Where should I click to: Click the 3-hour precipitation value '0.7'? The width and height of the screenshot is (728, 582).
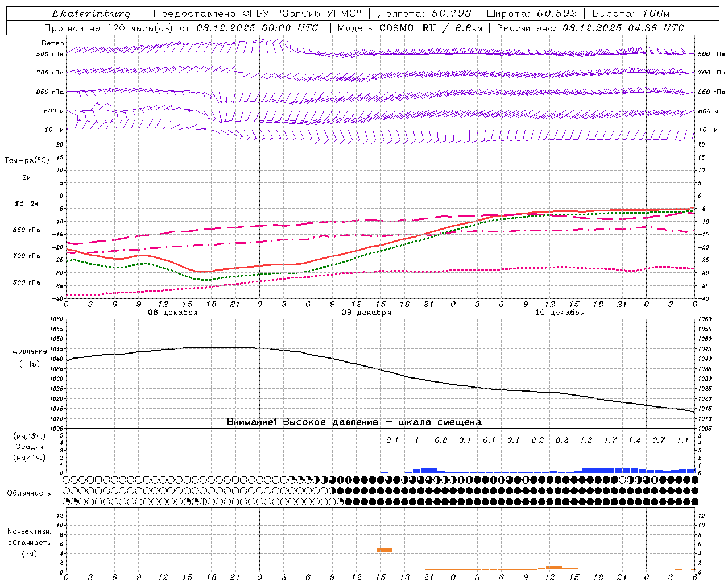(x=659, y=440)
